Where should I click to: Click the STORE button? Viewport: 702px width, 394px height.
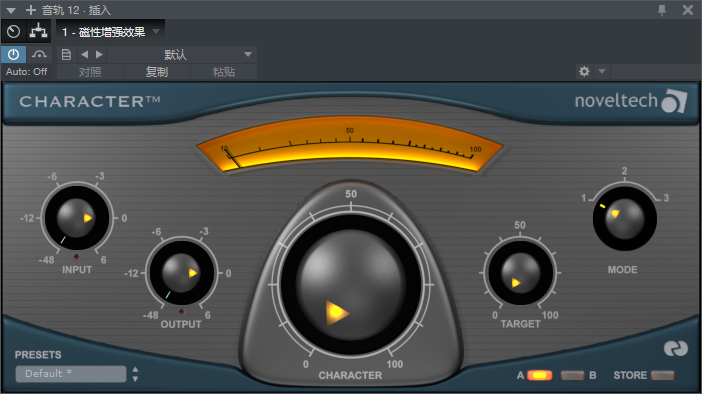coord(663,375)
